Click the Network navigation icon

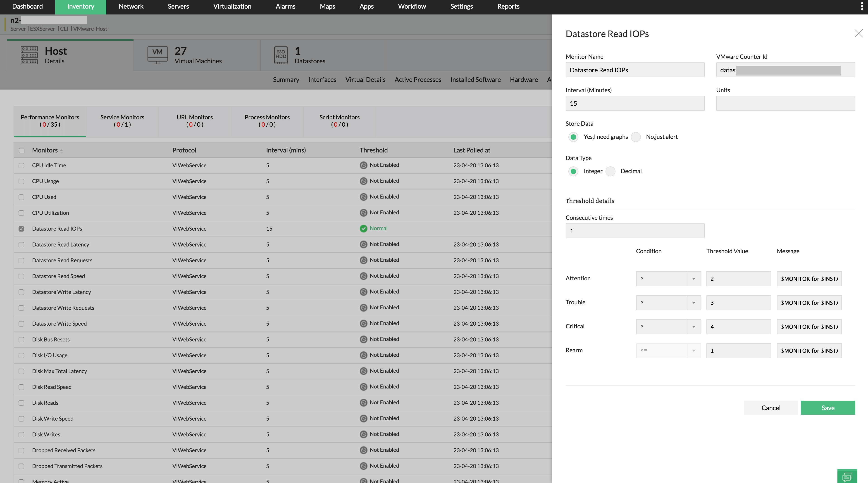[130, 7]
